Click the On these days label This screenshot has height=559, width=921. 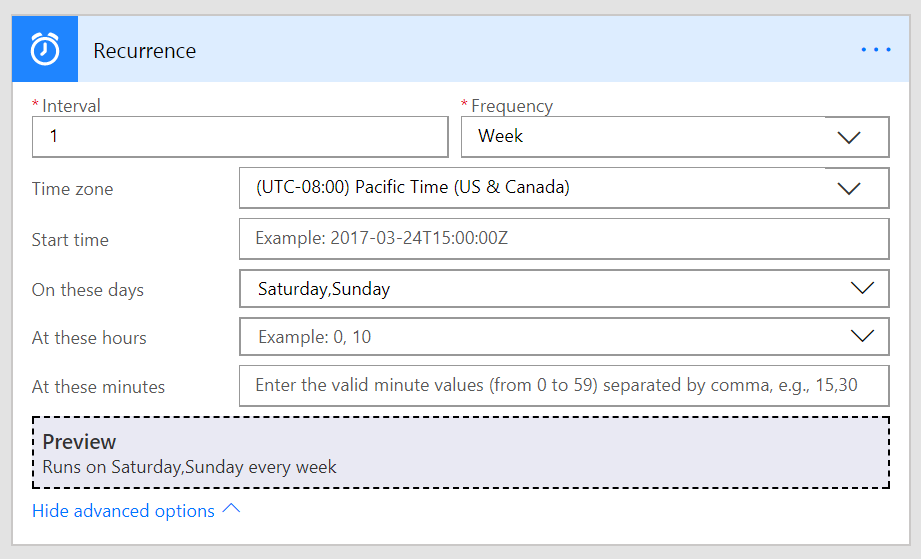click(x=88, y=290)
